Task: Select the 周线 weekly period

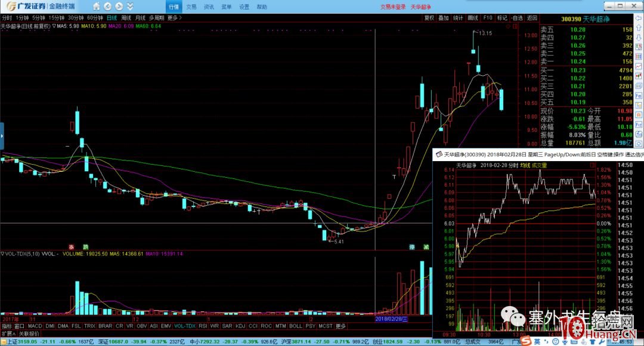Action: coord(126,18)
